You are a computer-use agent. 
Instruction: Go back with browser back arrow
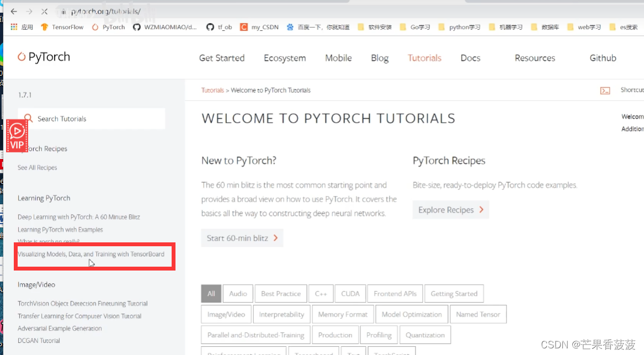[14, 12]
